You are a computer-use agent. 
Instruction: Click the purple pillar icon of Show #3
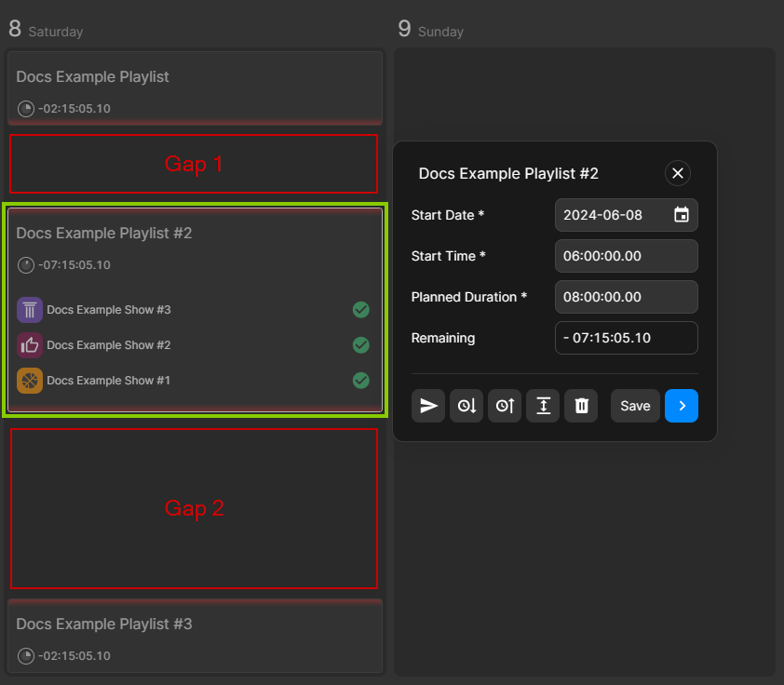coord(30,310)
